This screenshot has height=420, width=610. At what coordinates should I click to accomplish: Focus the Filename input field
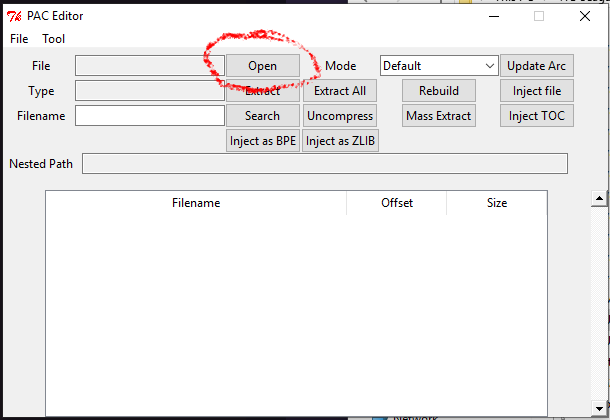150,116
